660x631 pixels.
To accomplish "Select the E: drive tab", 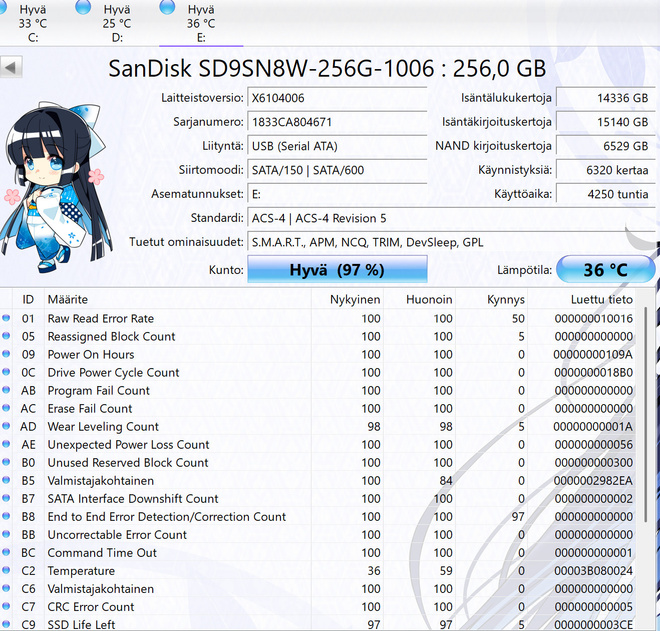I will (201, 23).
